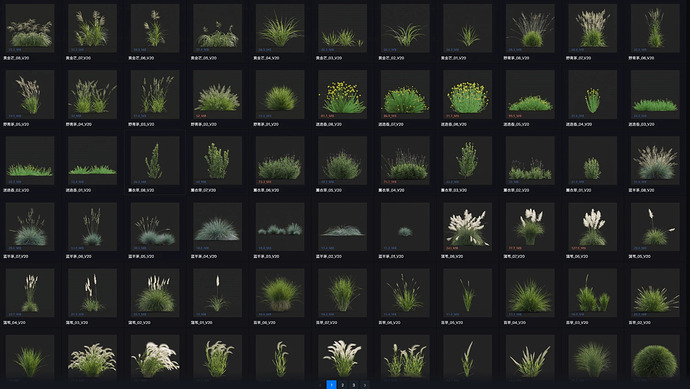This screenshot has height=389, width=690.
Task: Choose the 薰衣草_06_V20 shrub thumbnail
Action: [280, 160]
